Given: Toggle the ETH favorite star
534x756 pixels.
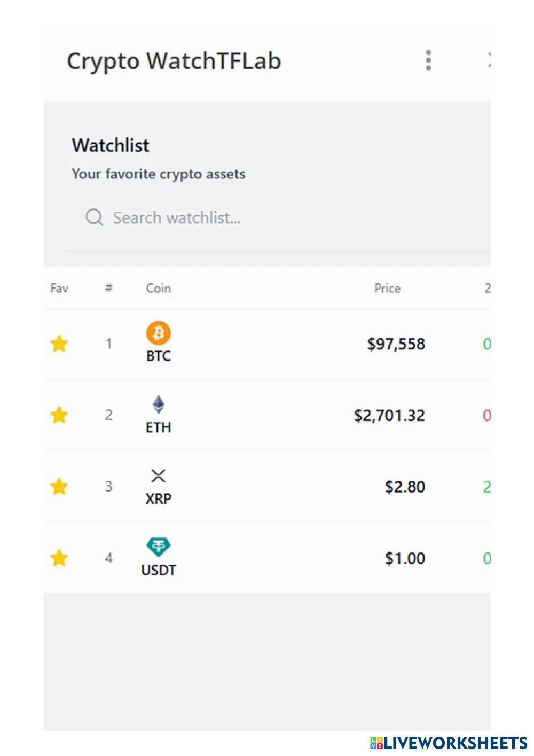Looking at the screenshot, I should pyautogui.click(x=59, y=415).
